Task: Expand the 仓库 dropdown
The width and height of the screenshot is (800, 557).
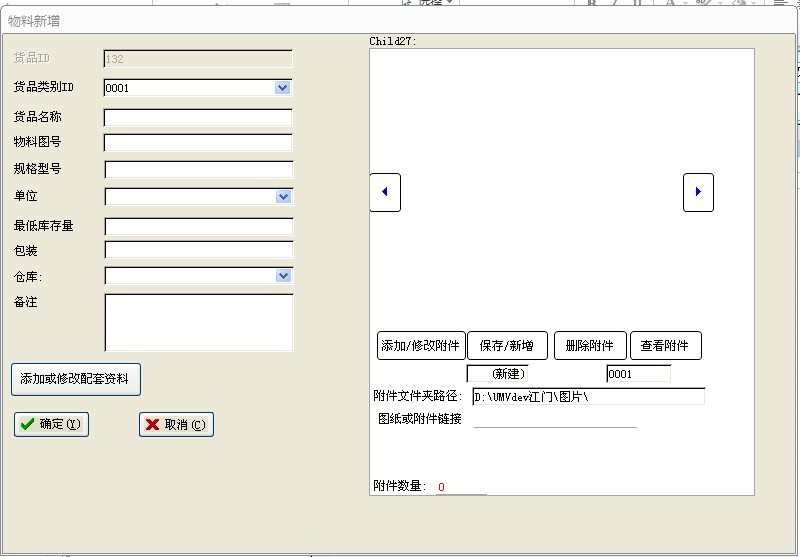Action: point(283,276)
